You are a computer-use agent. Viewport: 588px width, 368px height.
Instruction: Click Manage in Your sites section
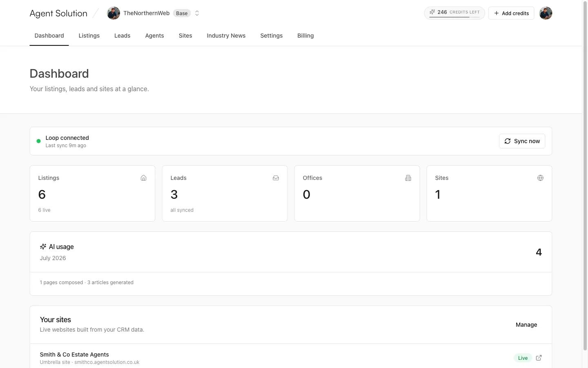point(526,325)
